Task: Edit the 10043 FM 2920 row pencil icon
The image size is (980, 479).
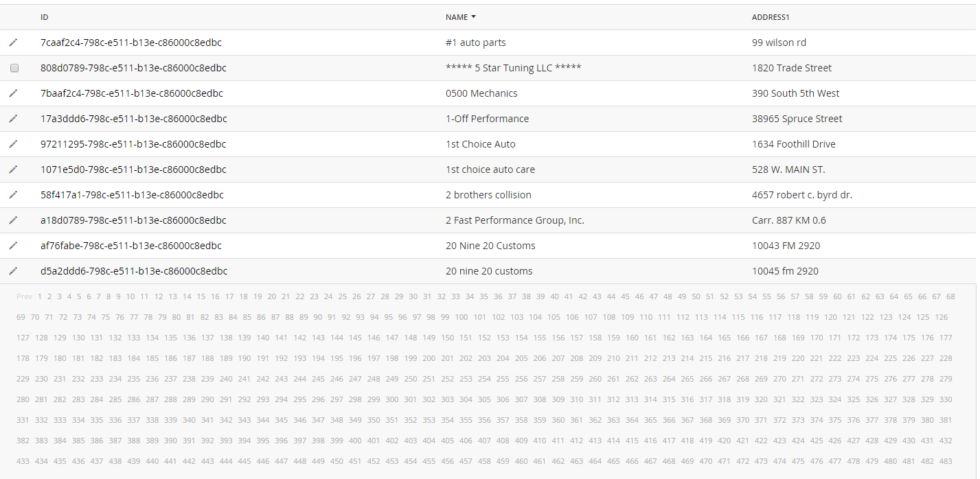Action: pos(13,246)
